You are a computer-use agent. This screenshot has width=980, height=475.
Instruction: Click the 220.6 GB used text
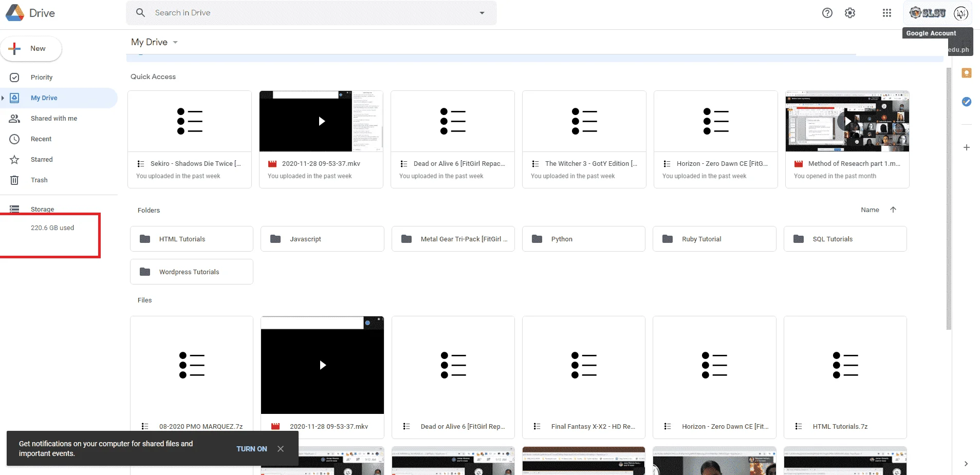52,228
